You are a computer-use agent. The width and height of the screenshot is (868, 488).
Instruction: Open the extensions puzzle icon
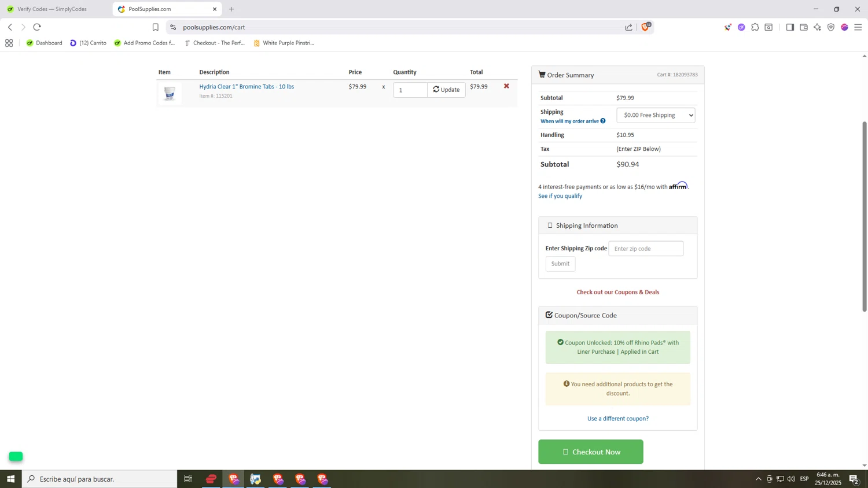755,27
